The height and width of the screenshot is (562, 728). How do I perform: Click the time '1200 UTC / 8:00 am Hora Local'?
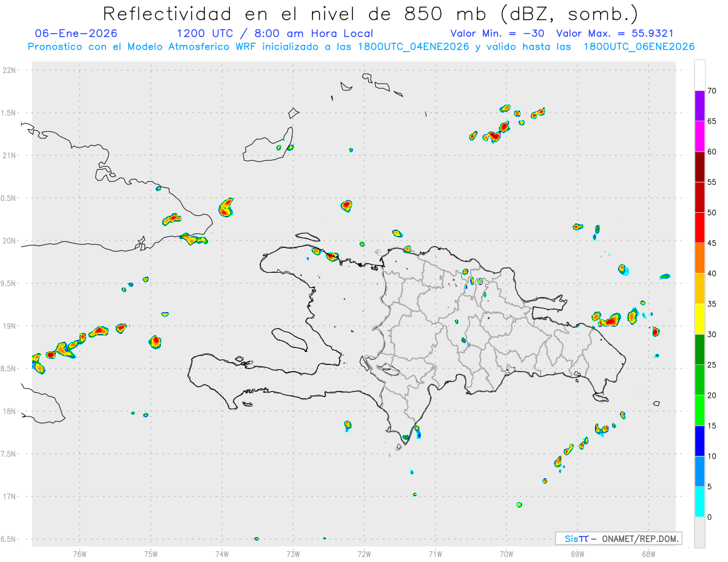point(275,33)
